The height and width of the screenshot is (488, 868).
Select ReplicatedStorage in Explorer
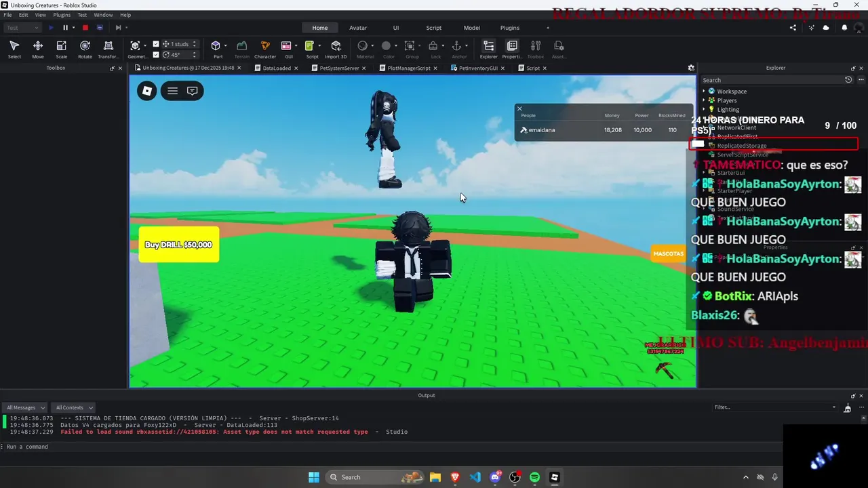tap(742, 146)
